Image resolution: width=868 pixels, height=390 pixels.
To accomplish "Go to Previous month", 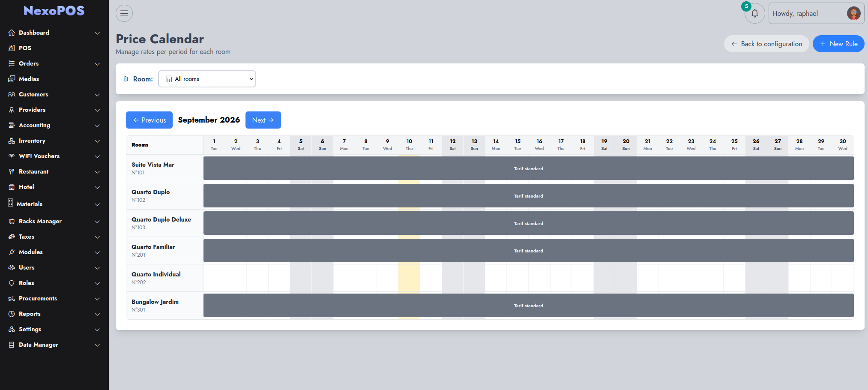I will (149, 120).
